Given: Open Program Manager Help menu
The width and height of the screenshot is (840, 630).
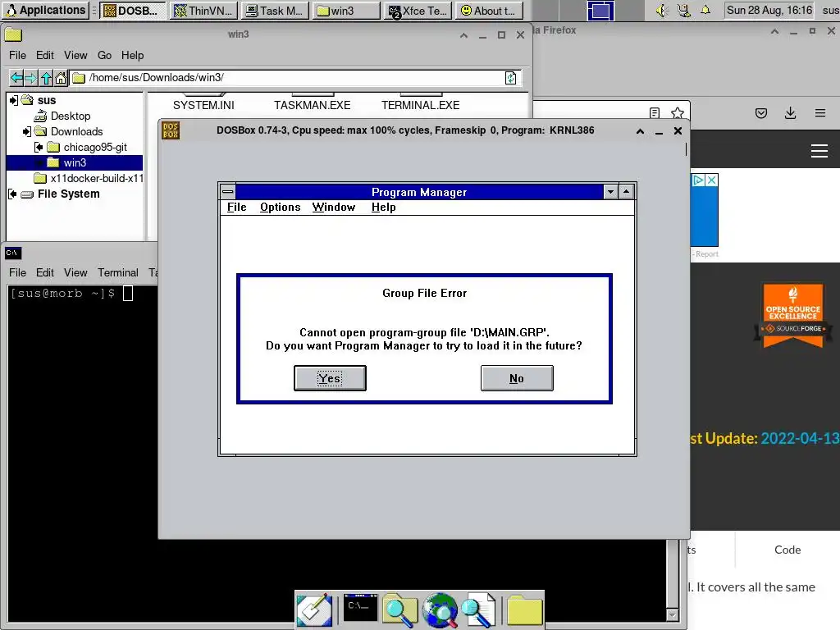Looking at the screenshot, I should click(x=384, y=208).
